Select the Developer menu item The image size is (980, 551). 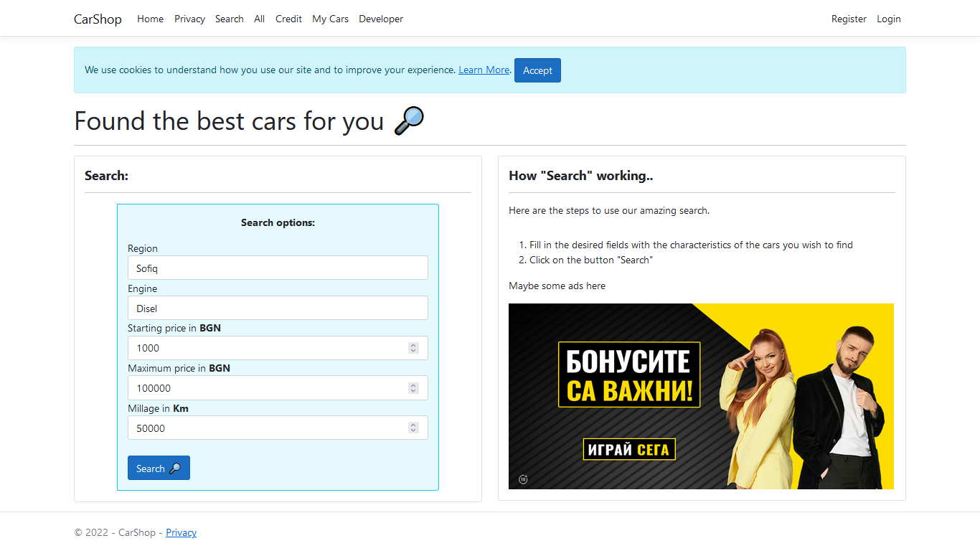pos(381,19)
